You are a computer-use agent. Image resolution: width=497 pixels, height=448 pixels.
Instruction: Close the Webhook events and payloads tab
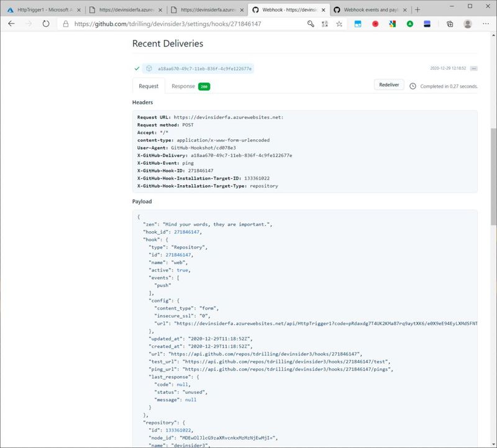pos(405,10)
